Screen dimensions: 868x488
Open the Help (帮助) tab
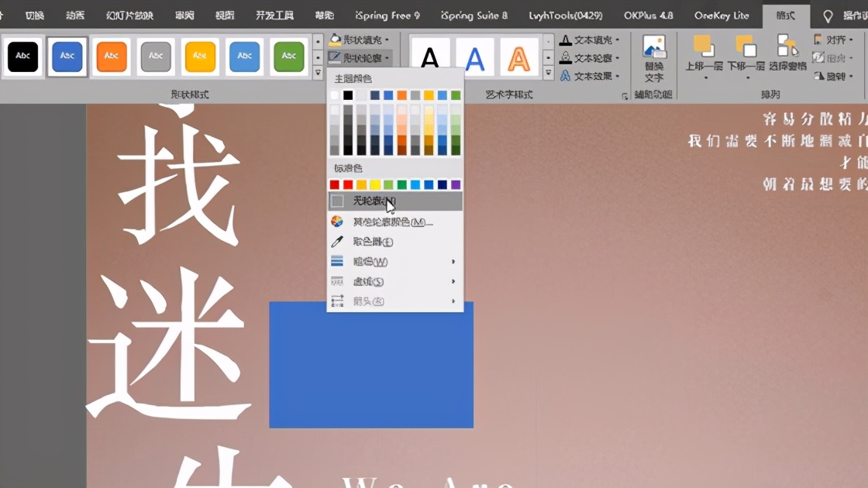click(325, 15)
